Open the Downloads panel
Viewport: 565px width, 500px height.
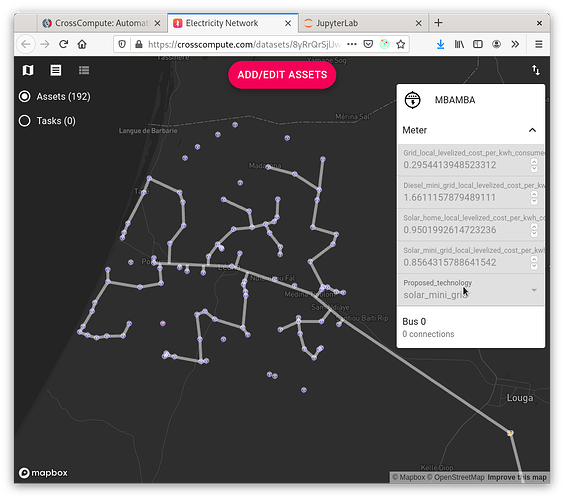point(440,44)
